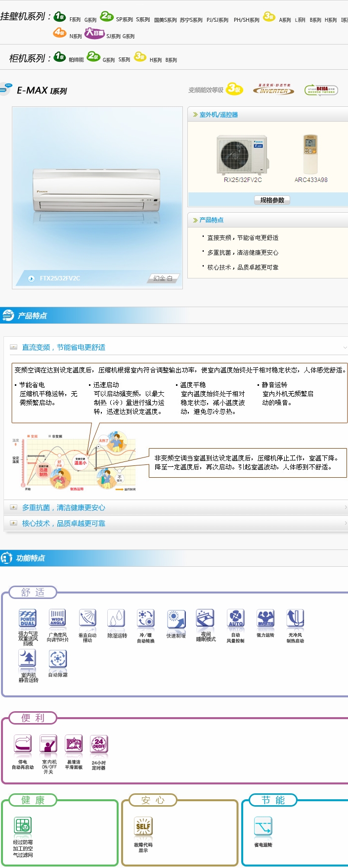Open the 帕缔能 cabinet series link
Viewport: 348px width, 868px height.
point(76,60)
